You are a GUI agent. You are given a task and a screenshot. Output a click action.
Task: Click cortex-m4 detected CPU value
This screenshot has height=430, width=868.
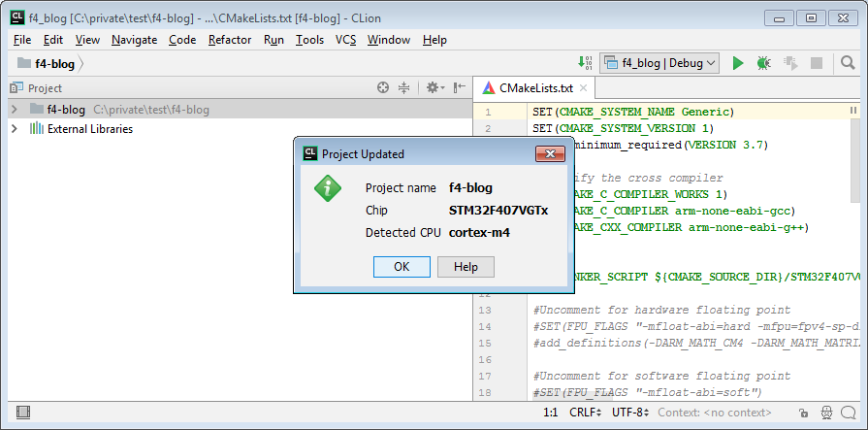click(x=479, y=233)
